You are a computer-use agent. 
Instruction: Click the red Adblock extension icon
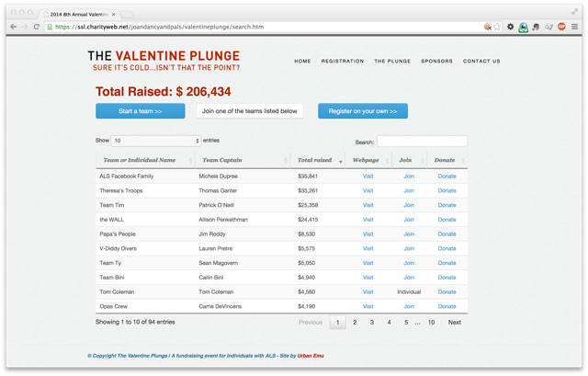pyautogui.click(x=561, y=27)
